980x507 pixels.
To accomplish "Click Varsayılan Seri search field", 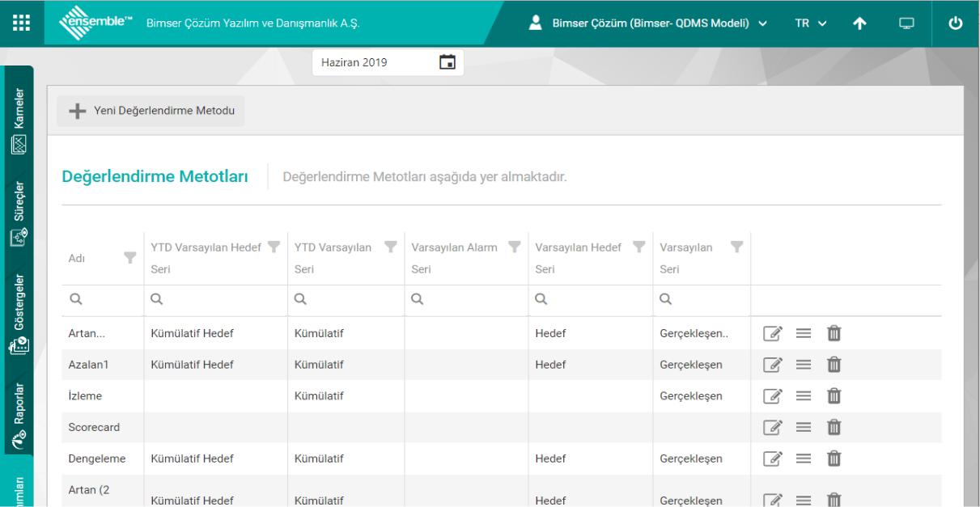I will pyautogui.click(x=702, y=298).
